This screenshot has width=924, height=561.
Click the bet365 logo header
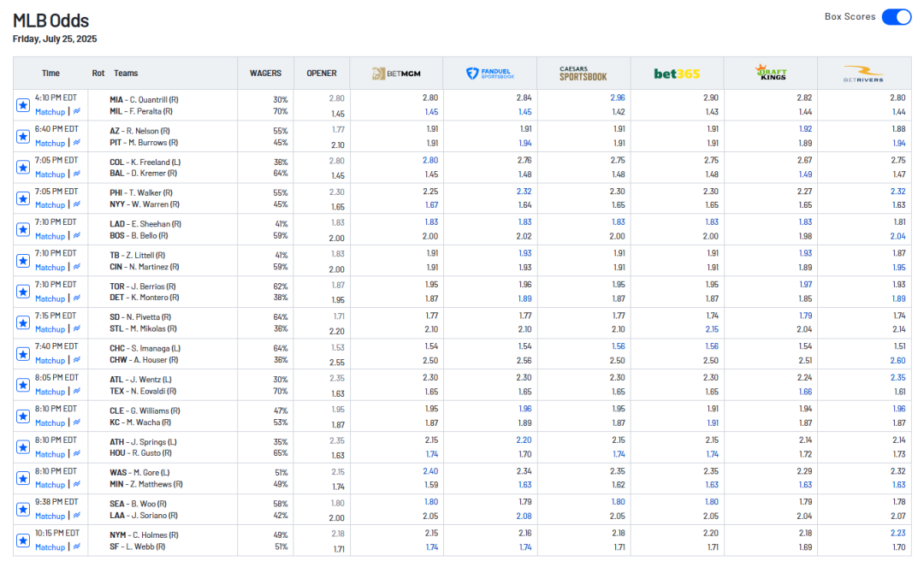click(x=677, y=74)
